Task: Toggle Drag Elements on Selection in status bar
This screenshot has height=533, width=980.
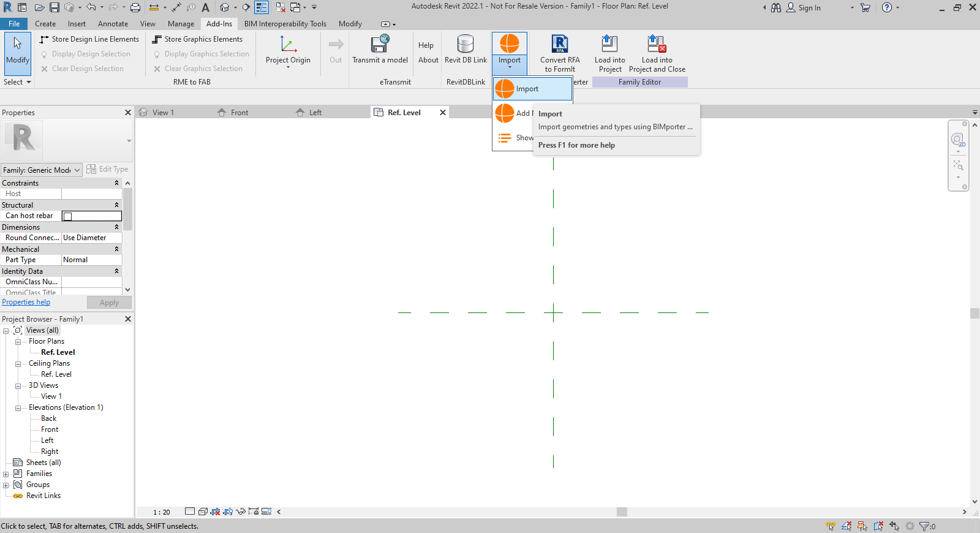Action: [x=894, y=526]
